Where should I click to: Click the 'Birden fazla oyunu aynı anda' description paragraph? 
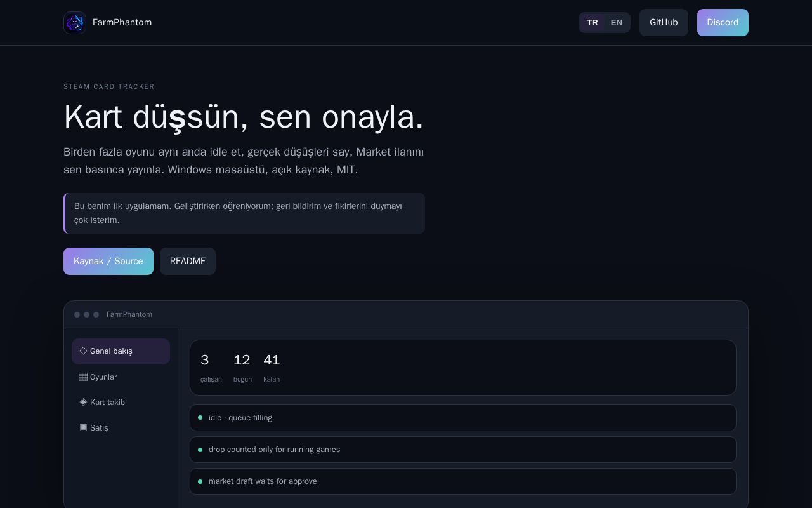pos(244,161)
